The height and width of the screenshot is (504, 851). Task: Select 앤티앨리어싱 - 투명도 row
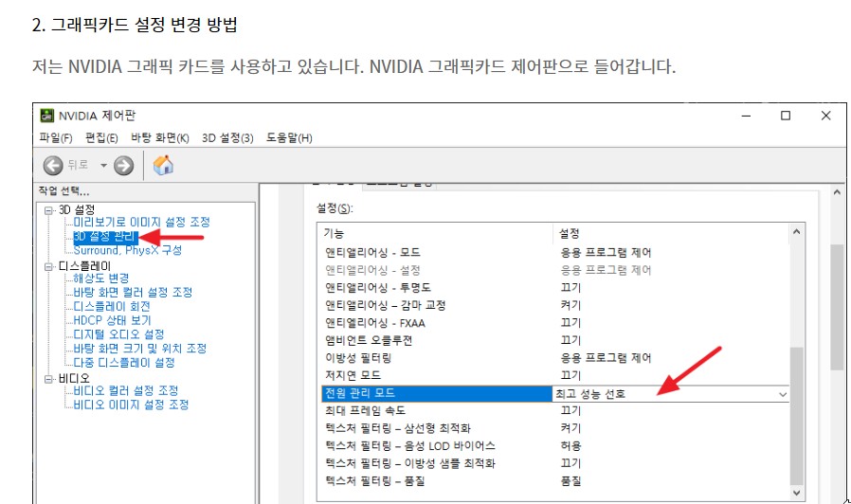point(554,288)
